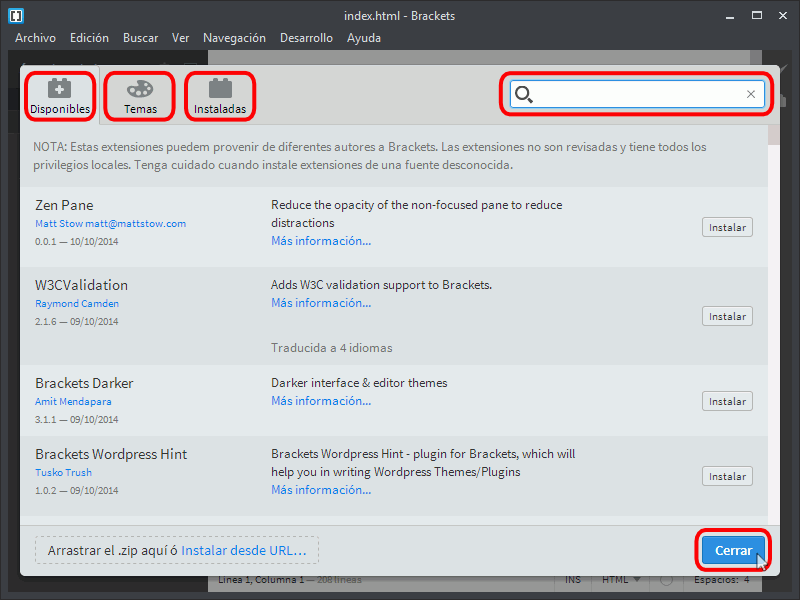800x600 pixels.
Task: Open author link Tusko Trush
Action: pos(63,472)
